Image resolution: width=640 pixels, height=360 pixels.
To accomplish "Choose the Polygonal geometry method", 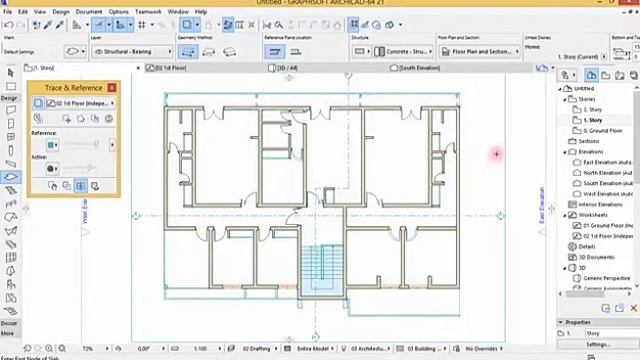I will pos(188,52).
